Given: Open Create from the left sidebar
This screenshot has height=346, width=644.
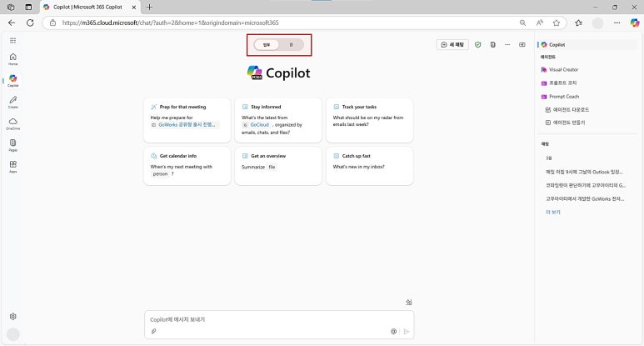Looking at the screenshot, I should tap(12, 102).
